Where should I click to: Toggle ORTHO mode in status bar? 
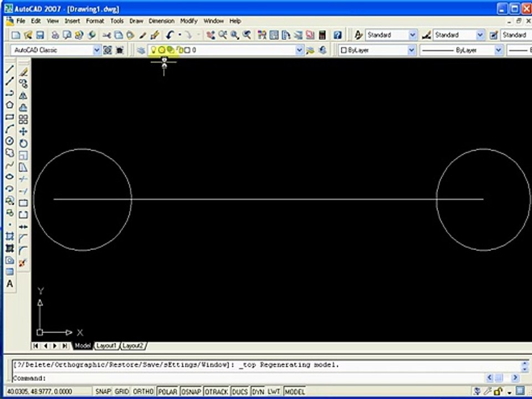coord(143,392)
